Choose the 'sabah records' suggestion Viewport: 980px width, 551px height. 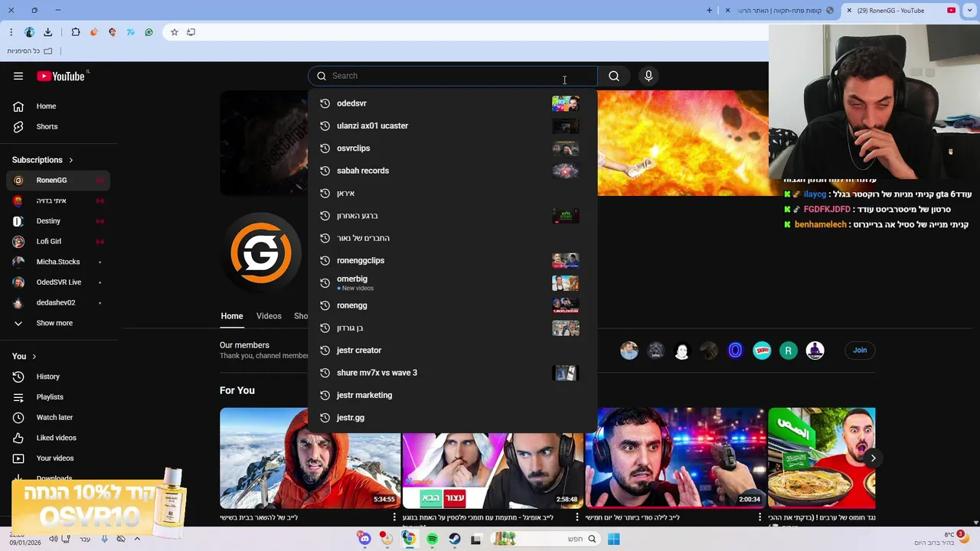coord(452,171)
